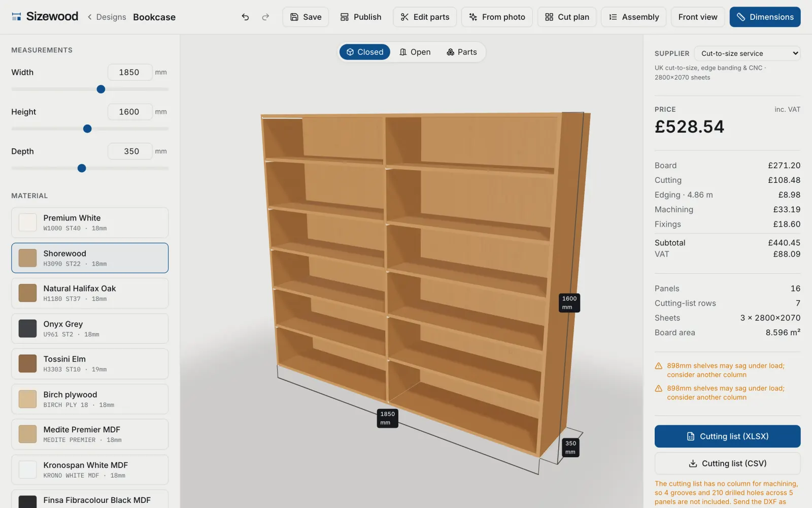
Task: Click the first shelf sag warning icon
Action: pos(659,366)
